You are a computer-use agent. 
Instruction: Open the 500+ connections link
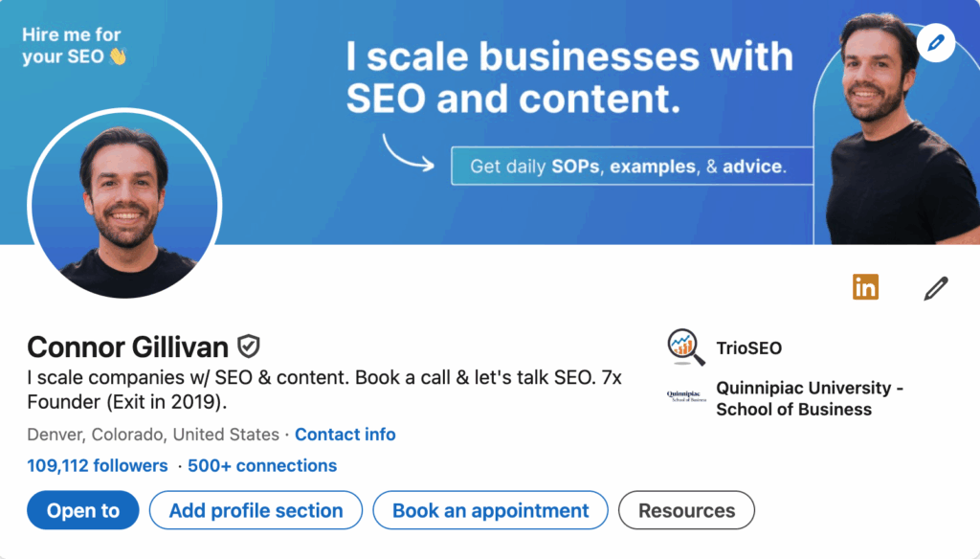(262, 466)
